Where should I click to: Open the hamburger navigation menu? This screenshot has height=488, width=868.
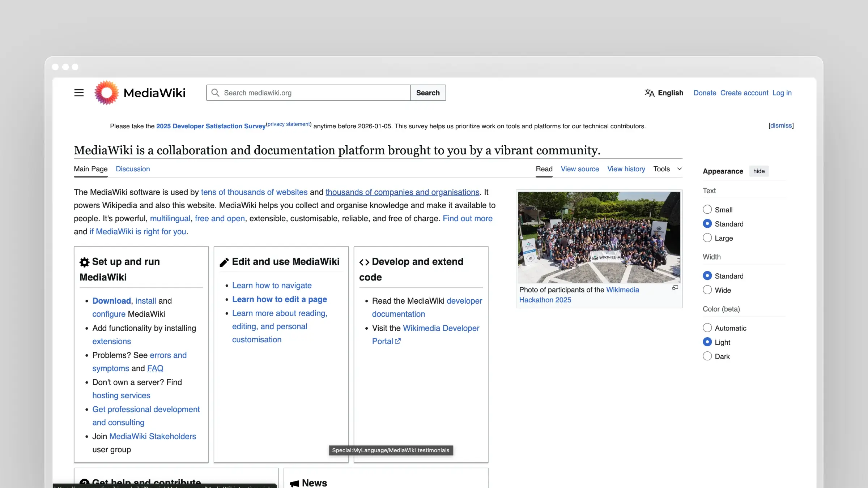click(x=79, y=93)
